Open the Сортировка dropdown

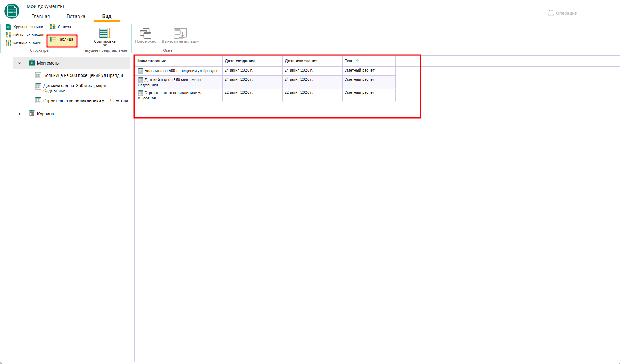105,37
